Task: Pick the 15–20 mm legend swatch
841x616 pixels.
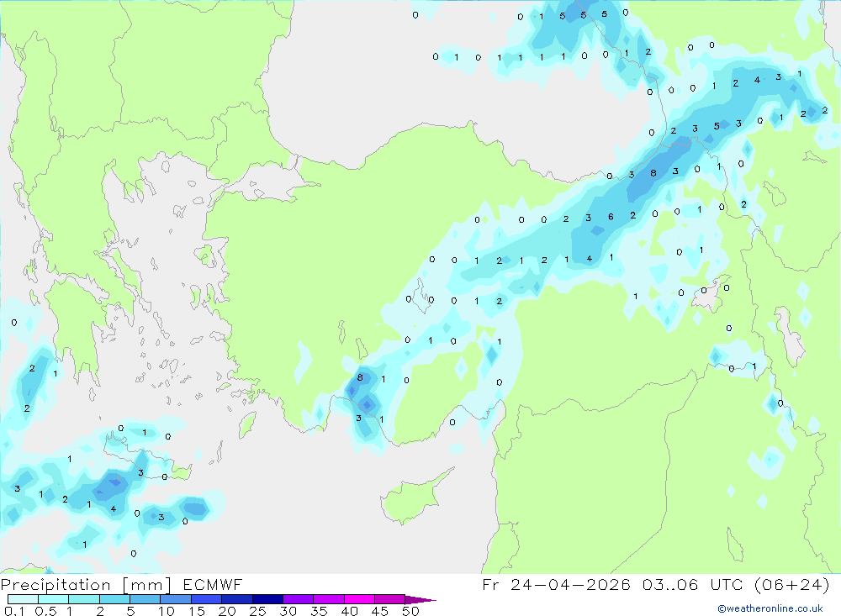Action: coord(207,599)
